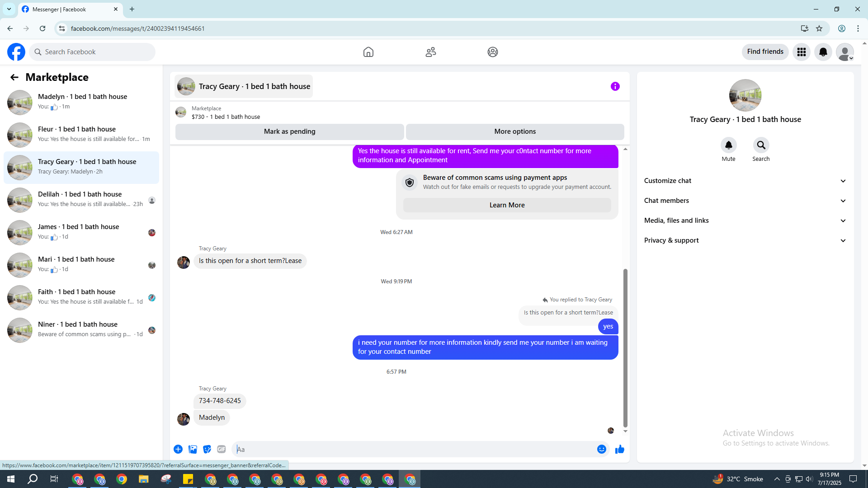Click the 'yes' reply bubble
868x488 pixels.
pyautogui.click(x=608, y=326)
